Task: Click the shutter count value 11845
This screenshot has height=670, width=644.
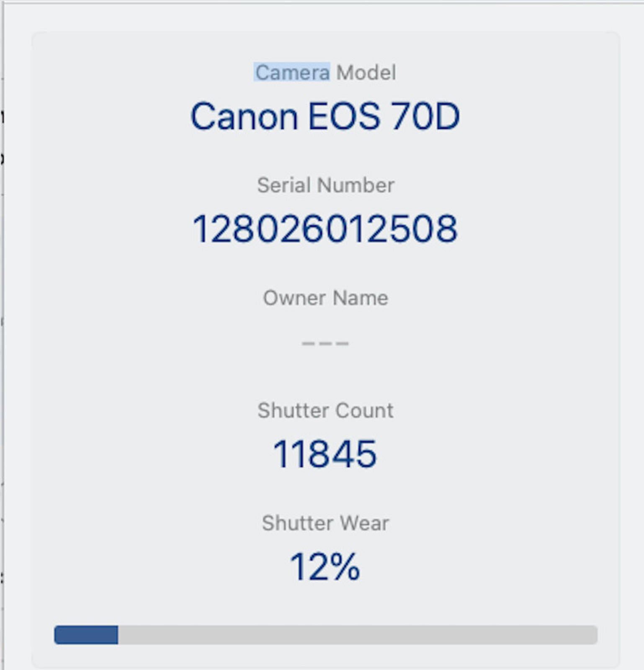Action: [x=325, y=454]
